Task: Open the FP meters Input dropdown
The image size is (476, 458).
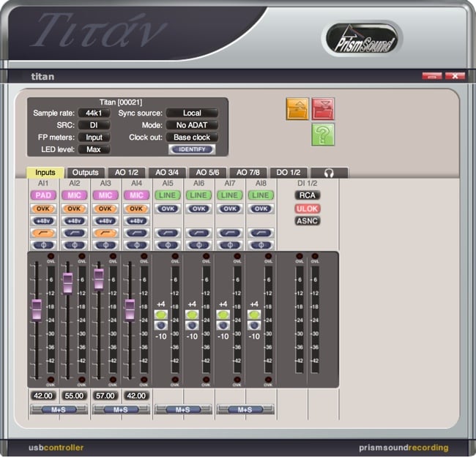Action: coord(94,138)
